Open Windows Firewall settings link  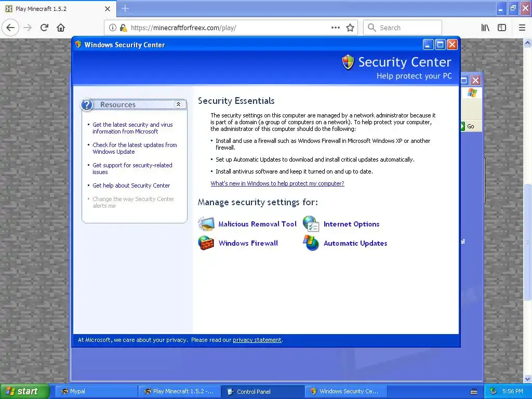tap(248, 243)
